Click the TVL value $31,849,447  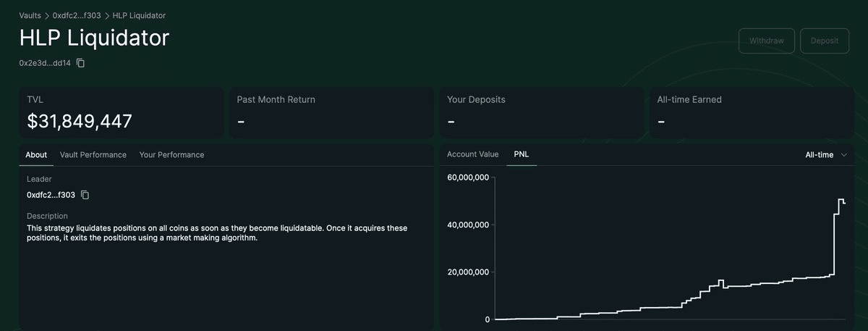click(x=80, y=122)
